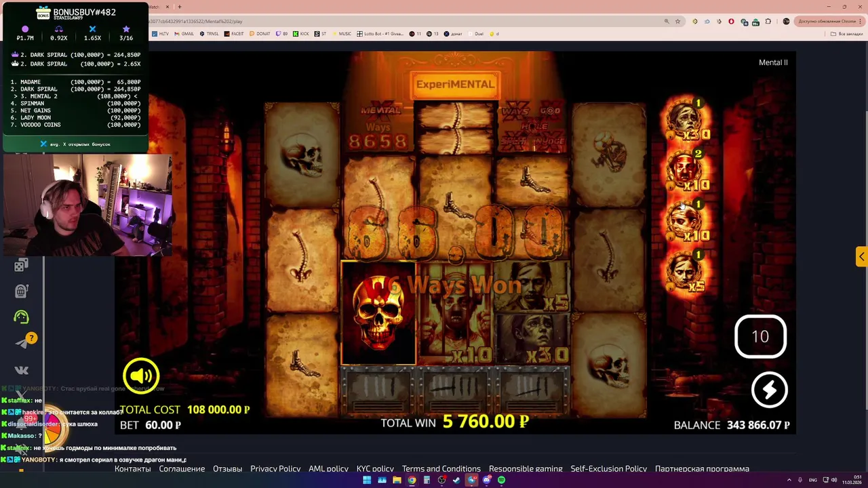Open the KYC policy footer link
868x488 pixels.
[375, 468]
